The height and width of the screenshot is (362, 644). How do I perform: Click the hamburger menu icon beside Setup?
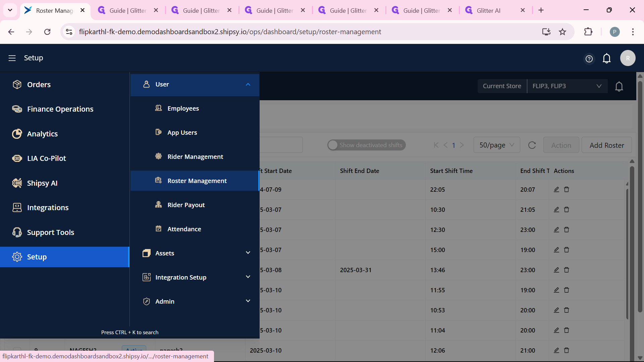tap(12, 58)
